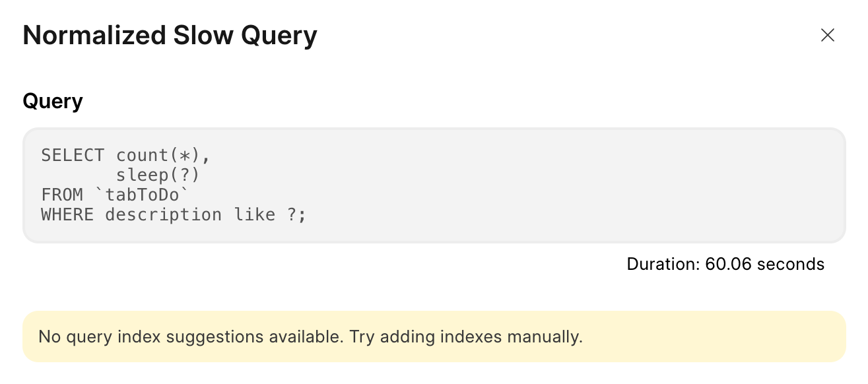Click empty space in the yellow warning banner
This screenshot has width=868, height=384.
click(x=713, y=337)
